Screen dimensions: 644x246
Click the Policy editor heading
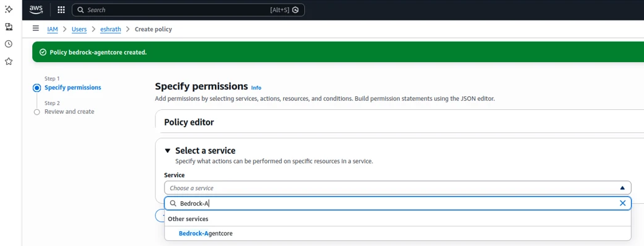[189, 122]
